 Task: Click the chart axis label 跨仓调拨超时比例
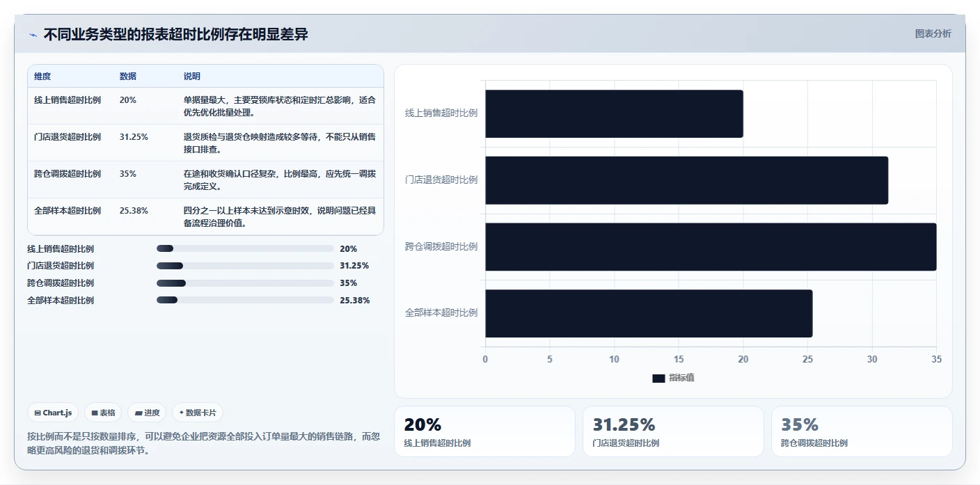[441, 246]
